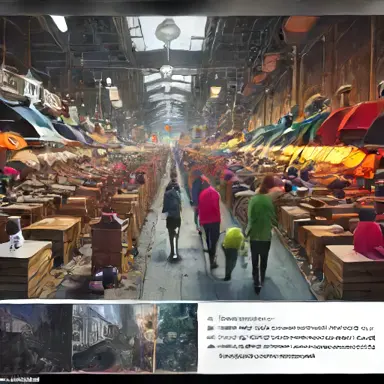Image resolution: width=384 pixels, height=384 pixels.
Task: Select the dark building thumbnail at far left
Action: click(x=36, y=338)
